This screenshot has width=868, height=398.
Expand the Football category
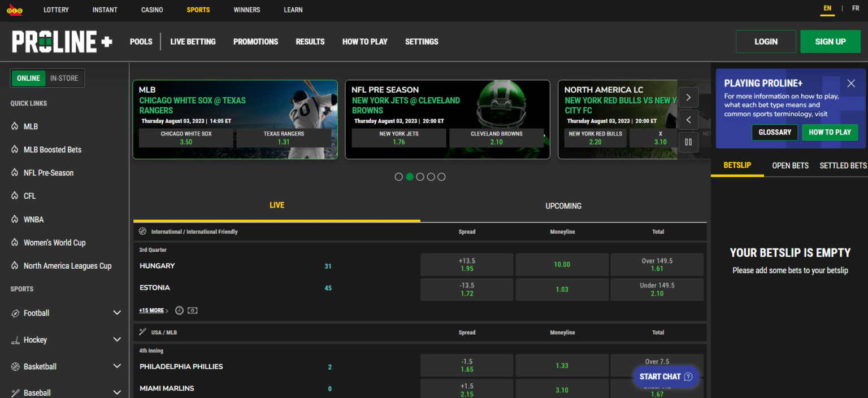(x=117, y=312)
